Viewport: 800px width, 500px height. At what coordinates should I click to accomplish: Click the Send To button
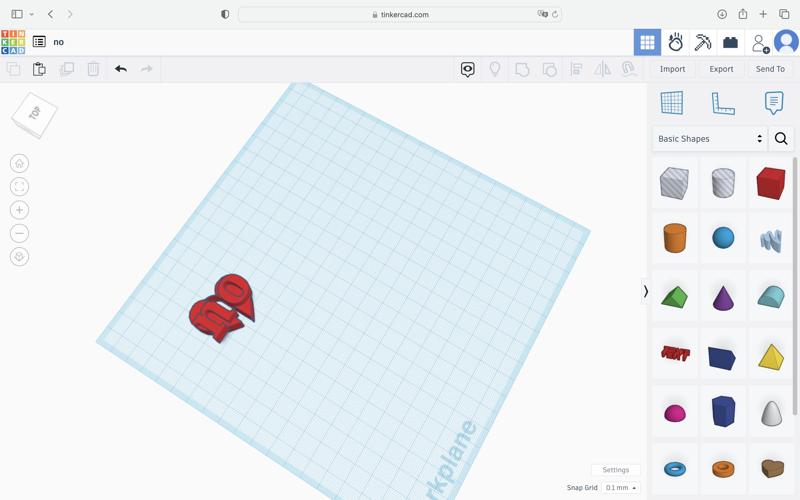pyautogui.click(x=770, y=69)
